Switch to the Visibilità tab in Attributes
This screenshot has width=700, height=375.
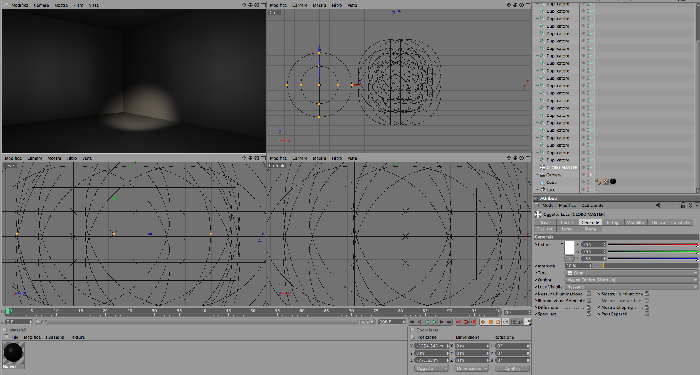pyautogui.click(x=635, y=222)
